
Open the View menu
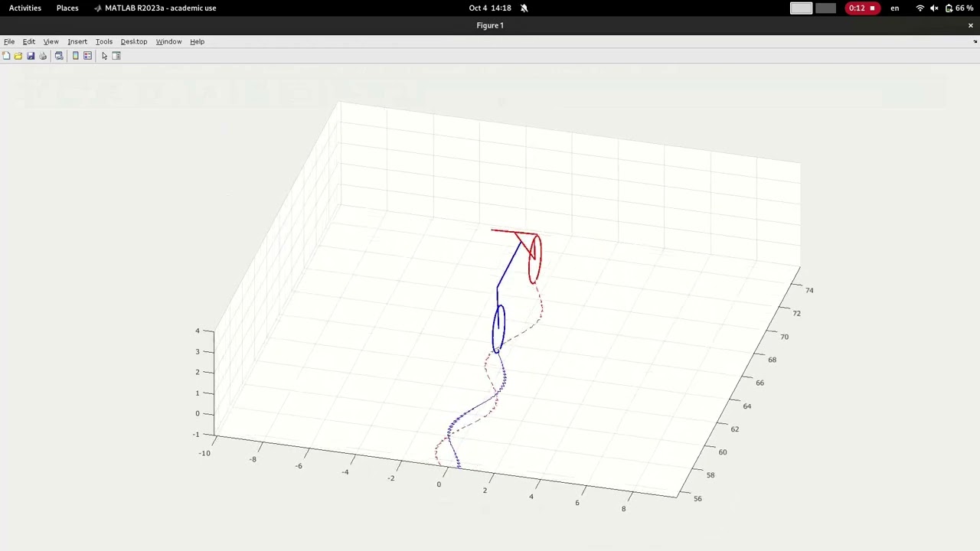click(51, 41)
